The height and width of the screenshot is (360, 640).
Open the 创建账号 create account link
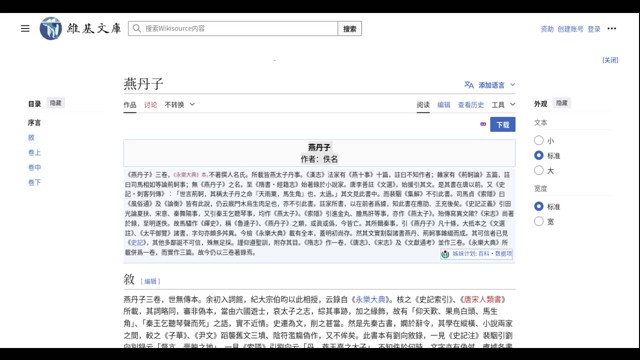click(570, 29)
